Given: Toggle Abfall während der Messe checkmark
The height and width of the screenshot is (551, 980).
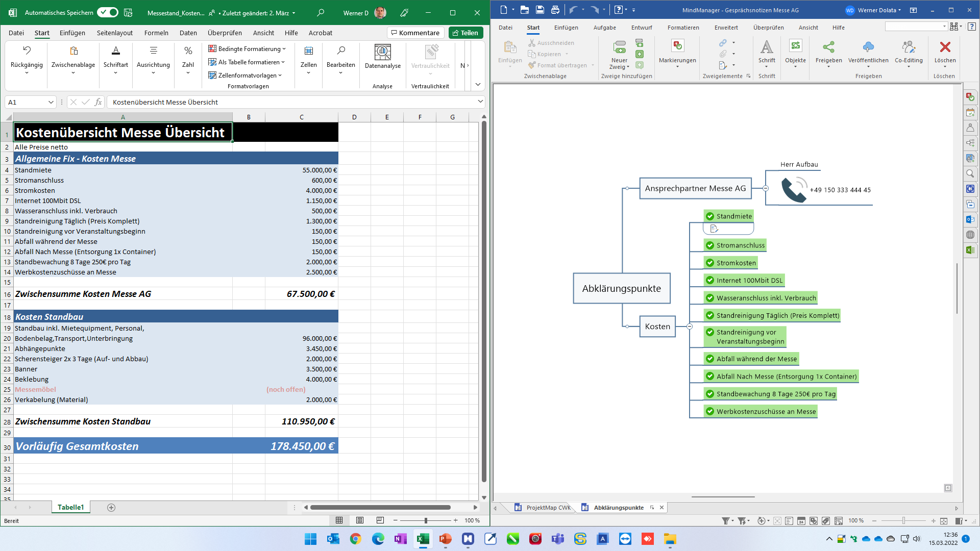Looking at the screenshot, I should tap(709, 359).
